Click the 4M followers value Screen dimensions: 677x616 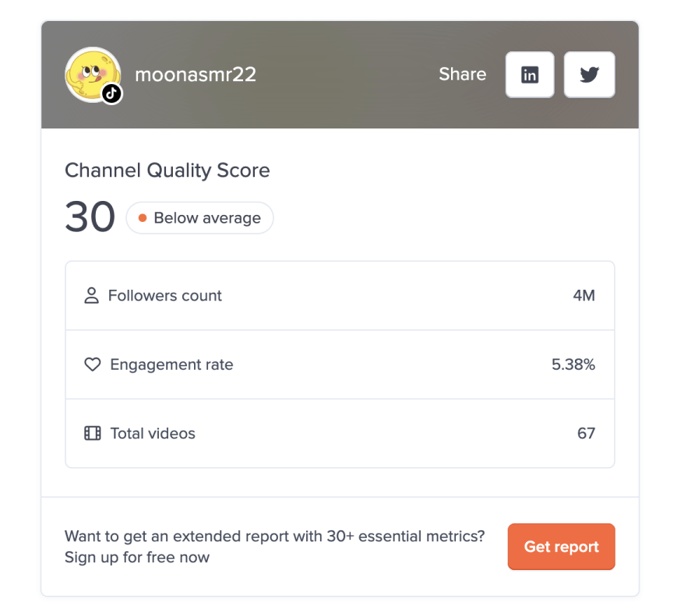(x=584, y=296)
